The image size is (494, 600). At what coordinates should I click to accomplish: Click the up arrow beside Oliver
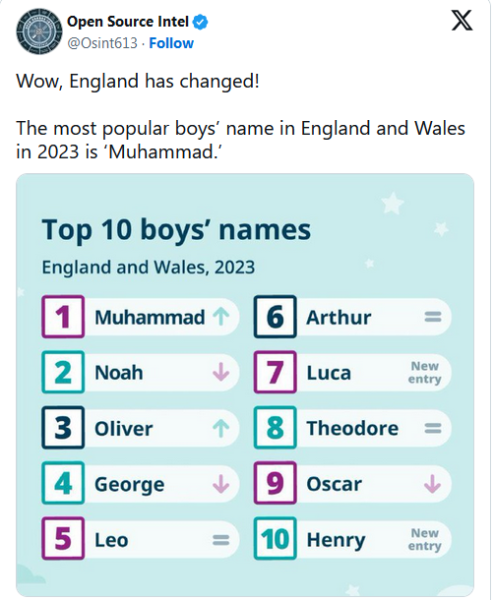[221, 428]
